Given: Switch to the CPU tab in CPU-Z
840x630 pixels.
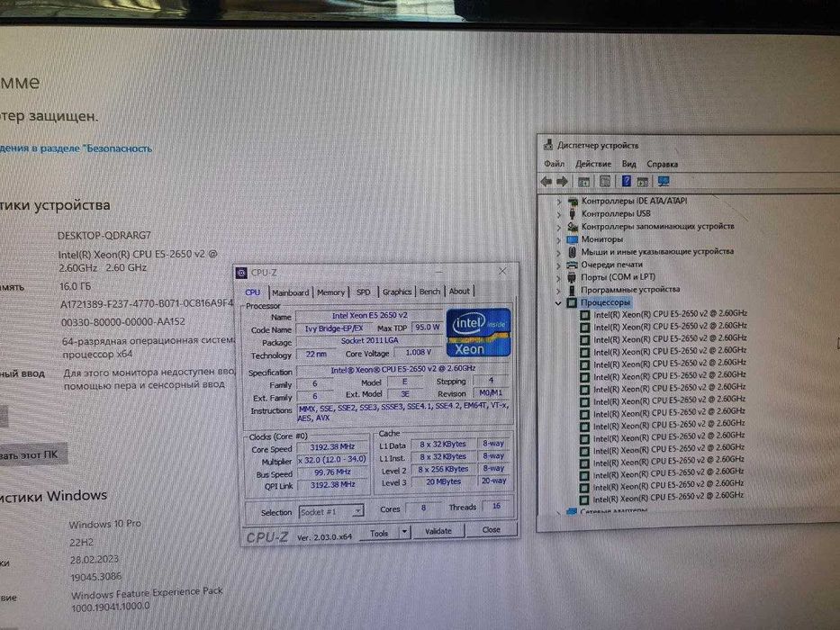Looking at the screenshot, I should 253,292.
